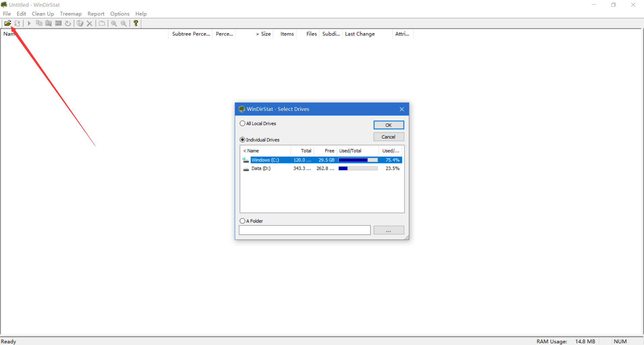Click the 23.5% value for drive D
This screenshot has width=644, height=345.
(392, 168)
